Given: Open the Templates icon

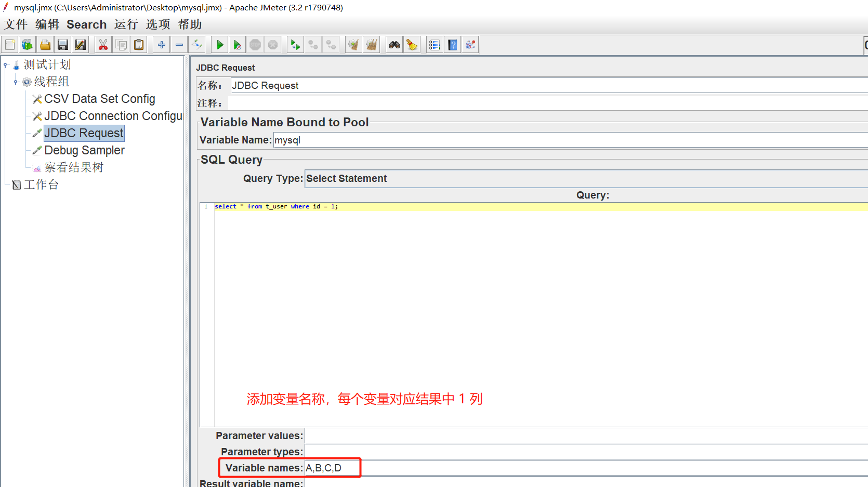Looking at the screenshot, I should click(x=27, y=45).
